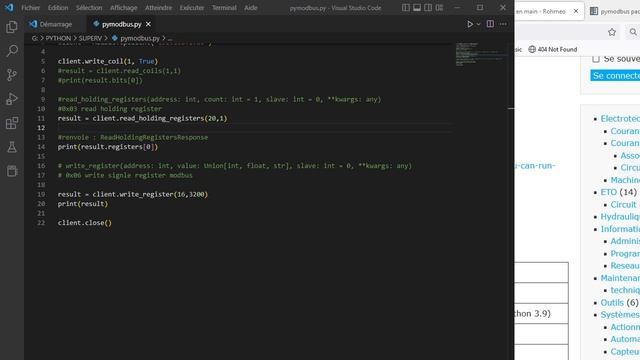Open editor More Actions ellipsis
The image size is (640, 360).
coord(503,24)
